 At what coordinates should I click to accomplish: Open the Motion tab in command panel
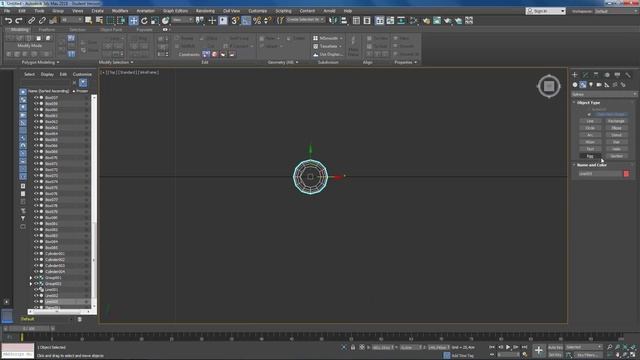(607, 75)
